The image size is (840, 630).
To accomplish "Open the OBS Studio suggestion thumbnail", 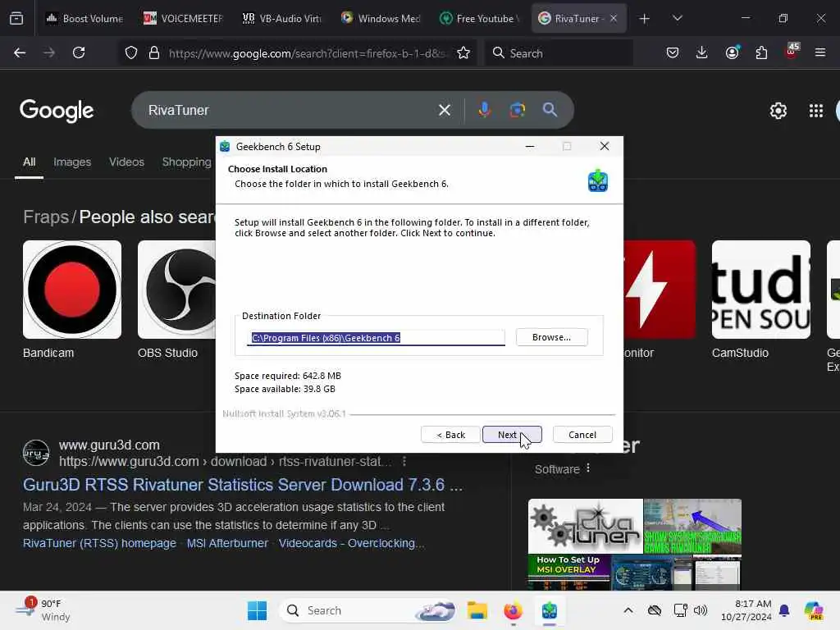I will coord(177,290).
